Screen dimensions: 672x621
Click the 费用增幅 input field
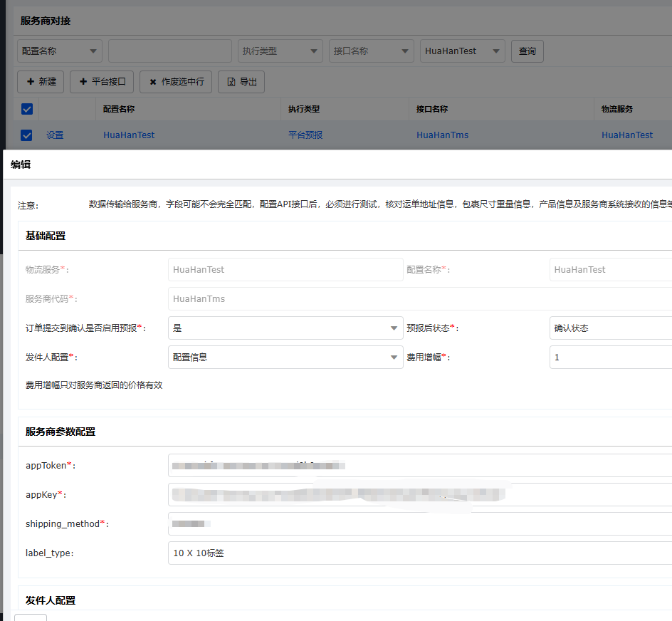[610, 358]
